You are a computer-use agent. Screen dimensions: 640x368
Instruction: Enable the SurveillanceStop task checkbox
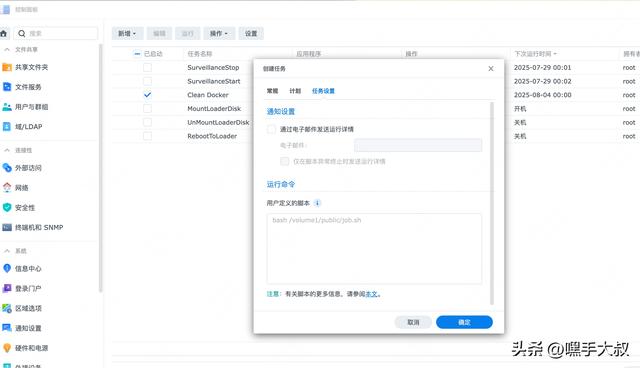click(x=147, y=67)
